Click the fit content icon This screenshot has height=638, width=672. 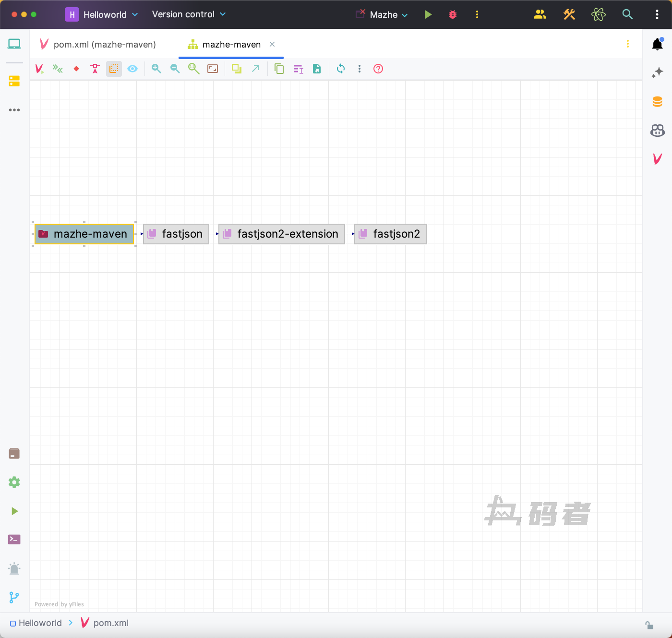click(213, 69)
